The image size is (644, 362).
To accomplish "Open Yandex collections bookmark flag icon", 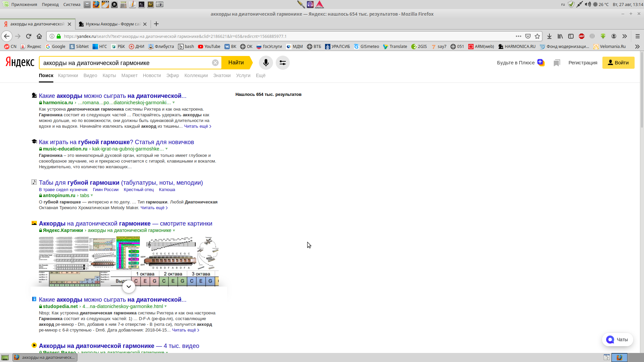I will [557, 63].
